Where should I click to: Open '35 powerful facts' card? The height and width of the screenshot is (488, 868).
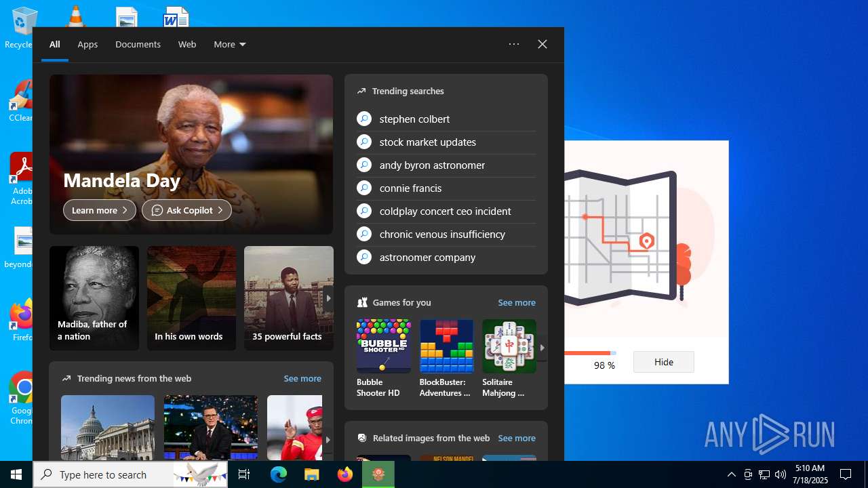coord(289,298)
